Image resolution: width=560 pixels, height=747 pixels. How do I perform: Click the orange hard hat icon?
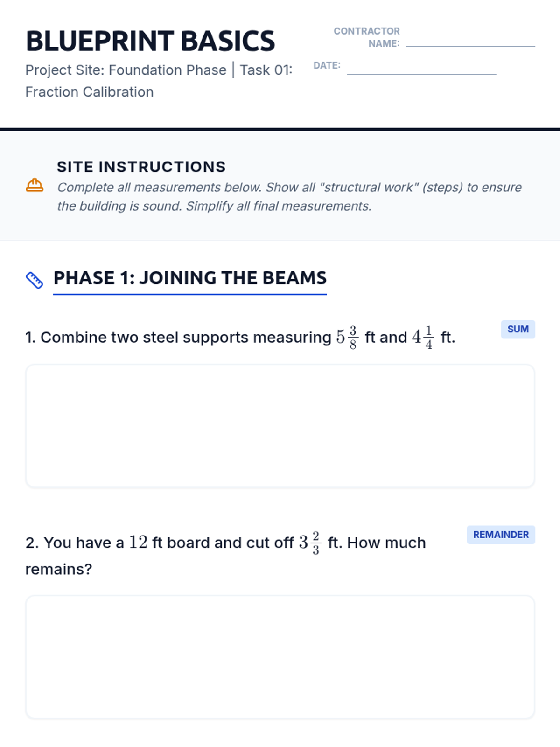click(x=35, y=185)
